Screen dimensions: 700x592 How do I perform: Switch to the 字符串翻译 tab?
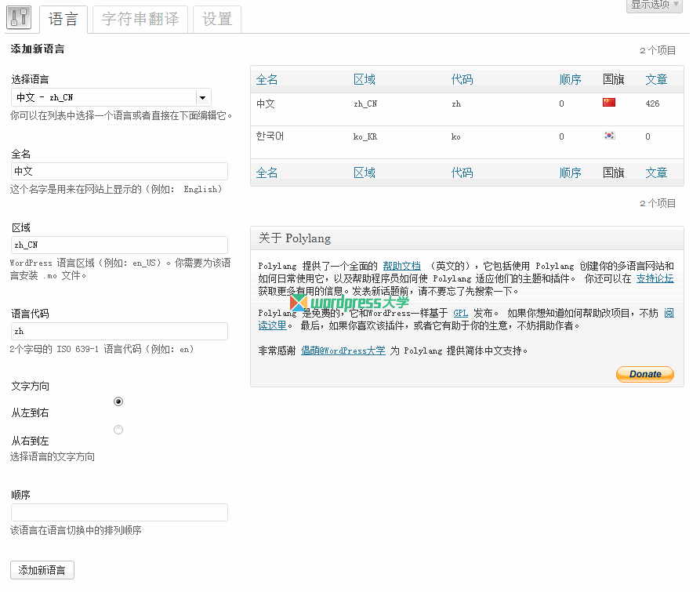(139, 20)
